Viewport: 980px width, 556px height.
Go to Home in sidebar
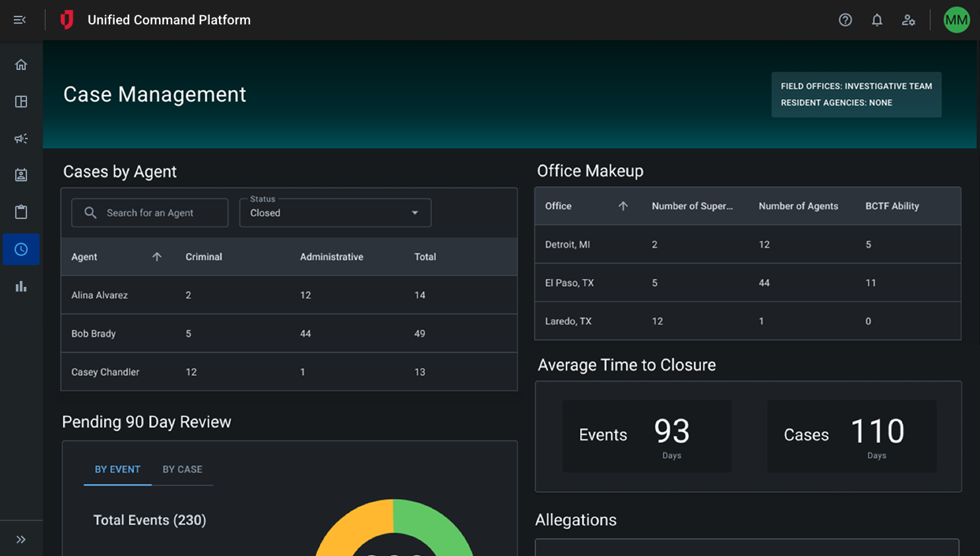pyautogui.click(x=21, y=65)
